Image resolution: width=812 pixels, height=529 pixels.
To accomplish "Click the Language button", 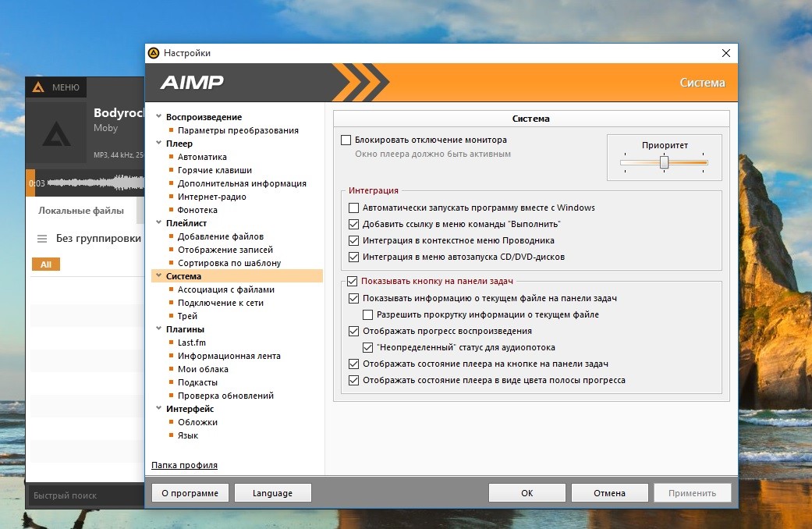I will tap(273, 493).
